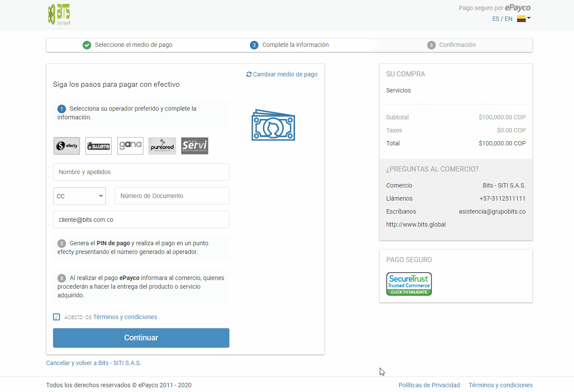Click the step 2 circle icon
This screenshot has height=392, width=574.
pyautogui.click(x=254, y=45)
